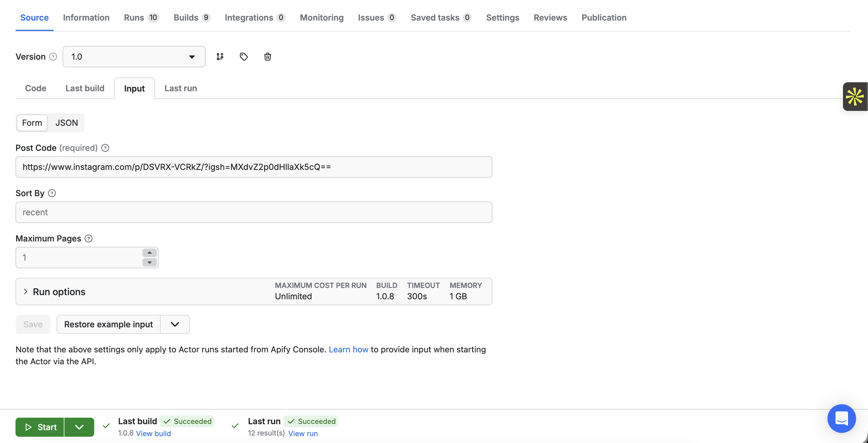Click the green Start button

point(40,427)
